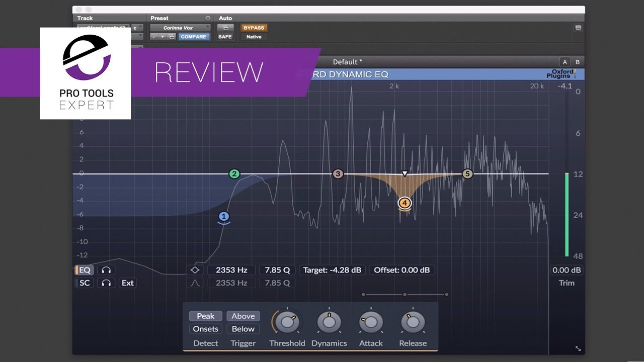Select orange EQ band node 4
The image size is (644, 362).
pyautogui.click(x=405, y=203)
